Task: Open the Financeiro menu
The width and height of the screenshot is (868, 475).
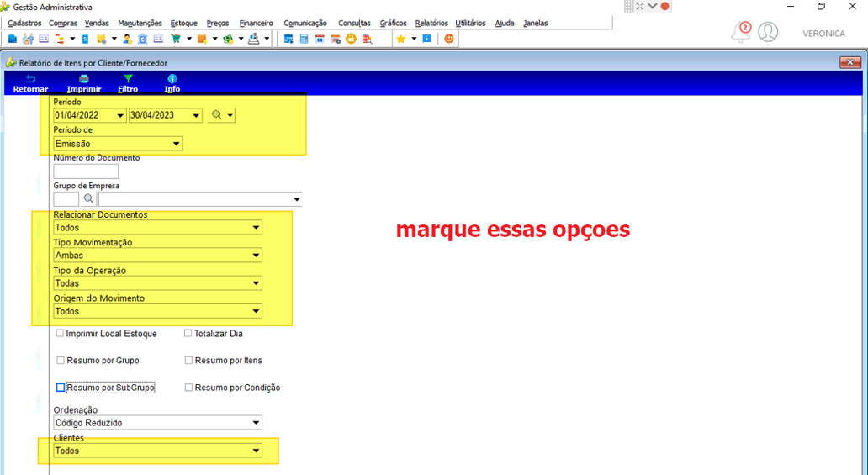Action: tap(256, 23)
